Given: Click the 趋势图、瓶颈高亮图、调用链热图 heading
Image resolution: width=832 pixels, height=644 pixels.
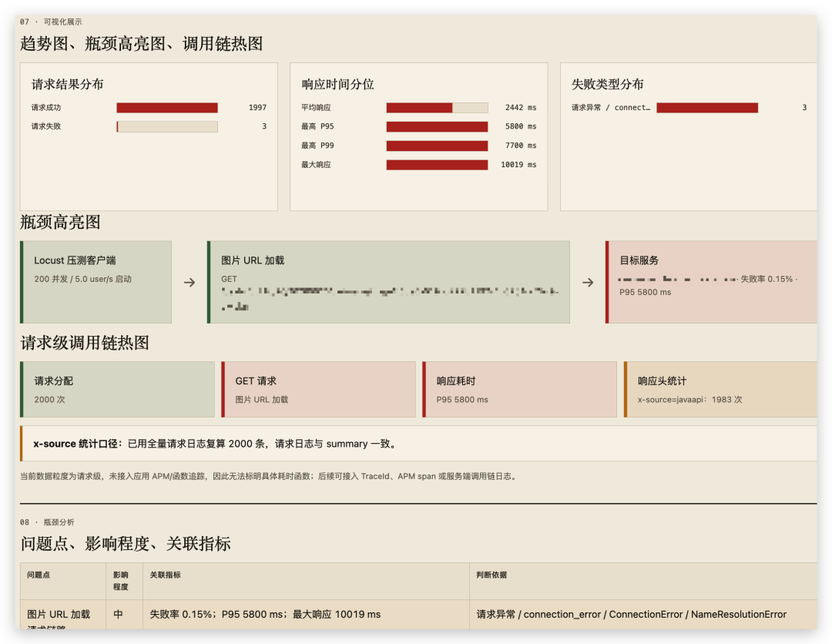Looking at the screenshot, I should (x=142, y=43).
